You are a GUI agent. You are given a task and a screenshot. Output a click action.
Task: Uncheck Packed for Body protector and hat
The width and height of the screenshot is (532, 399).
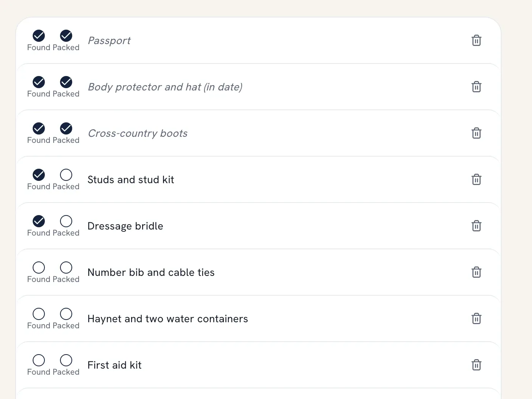click(66, 82)
